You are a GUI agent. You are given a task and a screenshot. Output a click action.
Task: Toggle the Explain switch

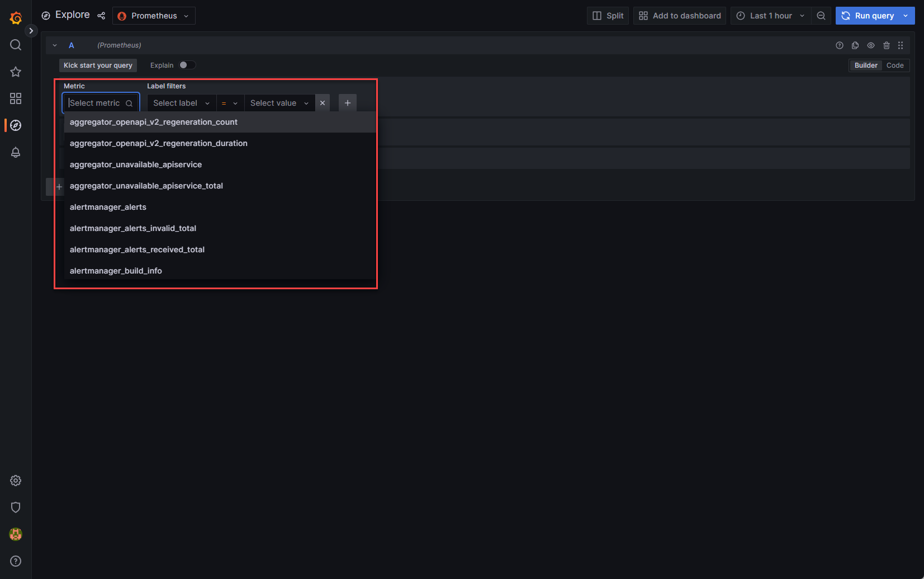[x=187, y=65]
